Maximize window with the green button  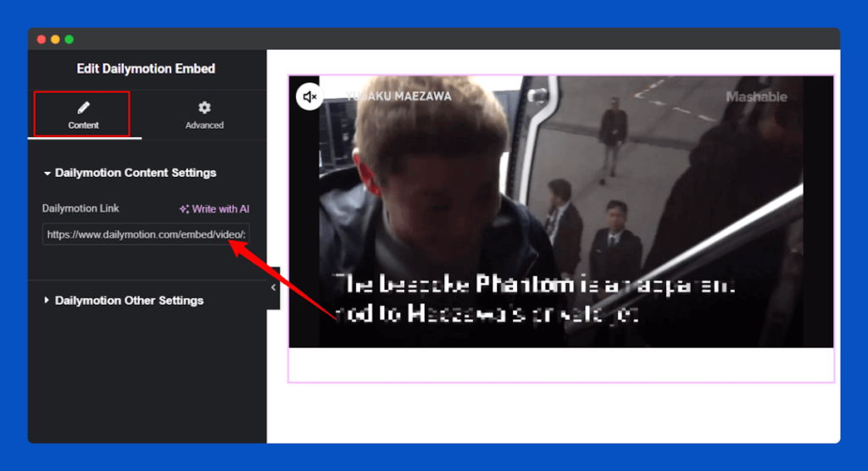(70, 39)
